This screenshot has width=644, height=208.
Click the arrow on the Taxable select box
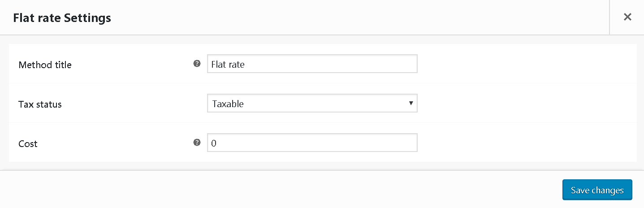pos(411,103)
